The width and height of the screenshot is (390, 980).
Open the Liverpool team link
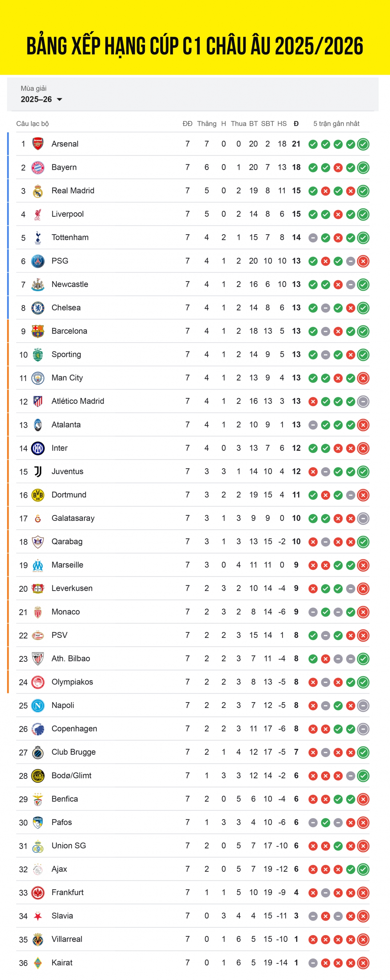pos(67,214)
